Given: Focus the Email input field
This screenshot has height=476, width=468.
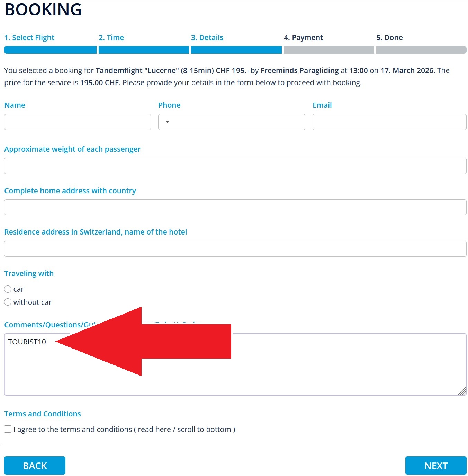Looking at the screenshot, I should [389, 122].
